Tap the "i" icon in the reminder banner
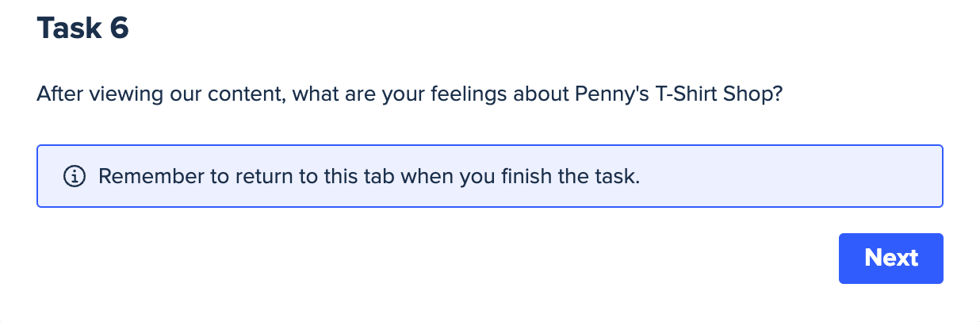Image resolution: width=980 pixels, height=322 pixels. point(74,176)
